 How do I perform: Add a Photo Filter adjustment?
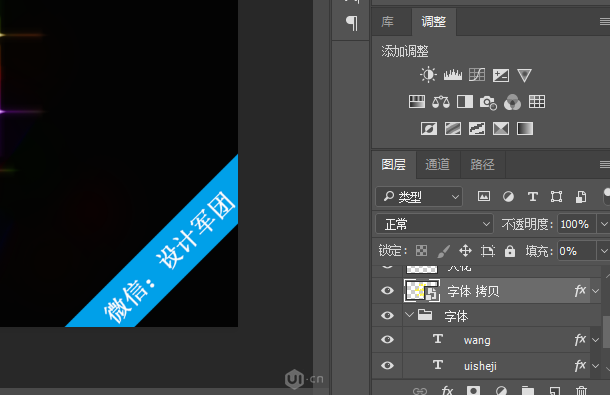point(488,103)
